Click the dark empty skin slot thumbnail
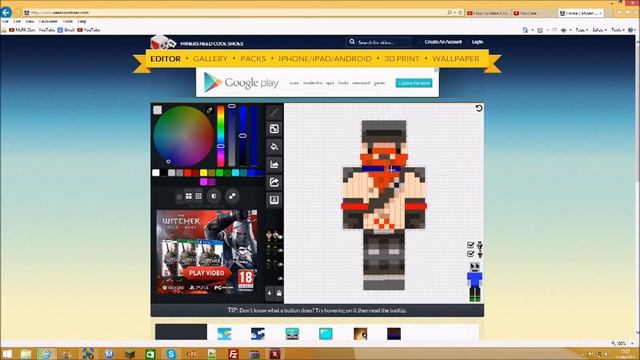Screen dimensions: 640x360 coord(181,332)
